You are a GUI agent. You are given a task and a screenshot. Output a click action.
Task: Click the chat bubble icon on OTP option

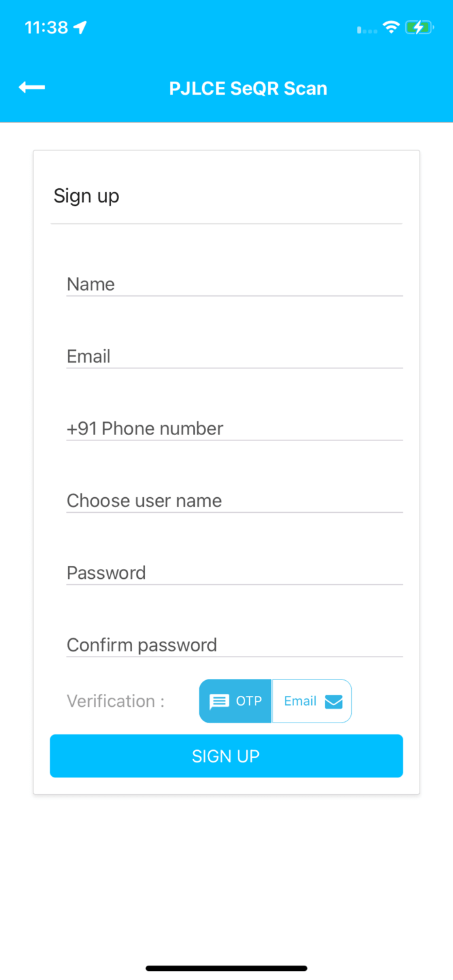point(219,701)
